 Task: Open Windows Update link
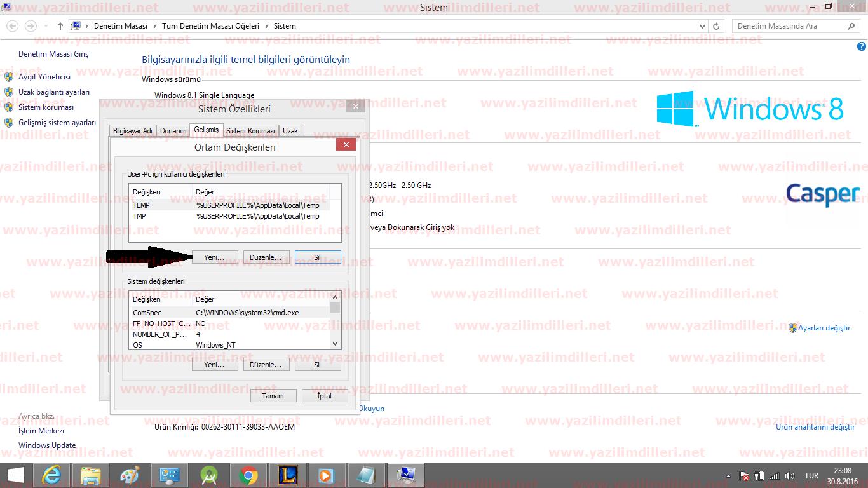pyautogui.click(x=47, y=445)
